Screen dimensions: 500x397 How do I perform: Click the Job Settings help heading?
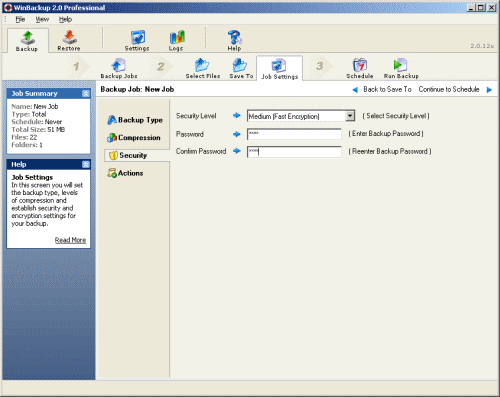[x=32, y=177]
